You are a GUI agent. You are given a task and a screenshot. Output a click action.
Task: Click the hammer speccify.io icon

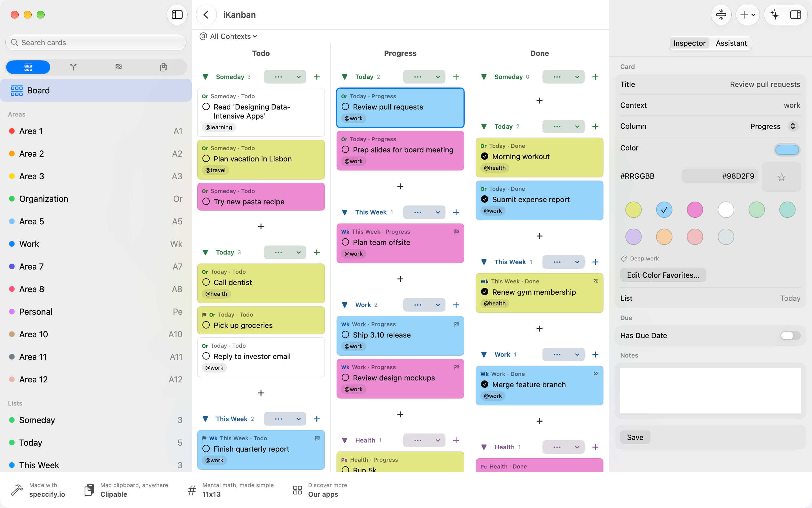pos(17,490)
